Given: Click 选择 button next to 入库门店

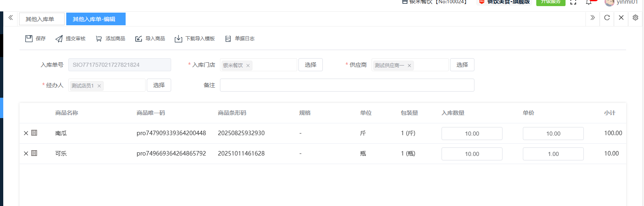Looking at the screenshot, I should [x=311, y=65].
